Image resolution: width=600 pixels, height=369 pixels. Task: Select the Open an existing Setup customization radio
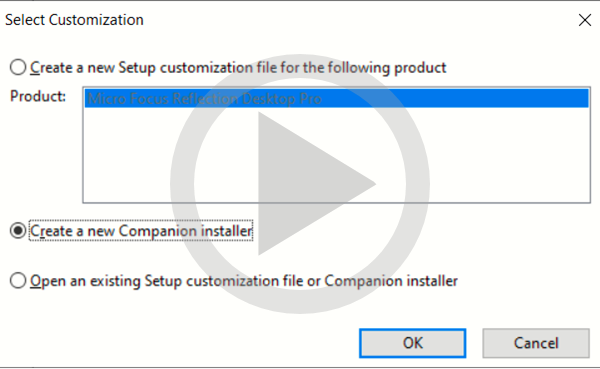tap(18, 281)
